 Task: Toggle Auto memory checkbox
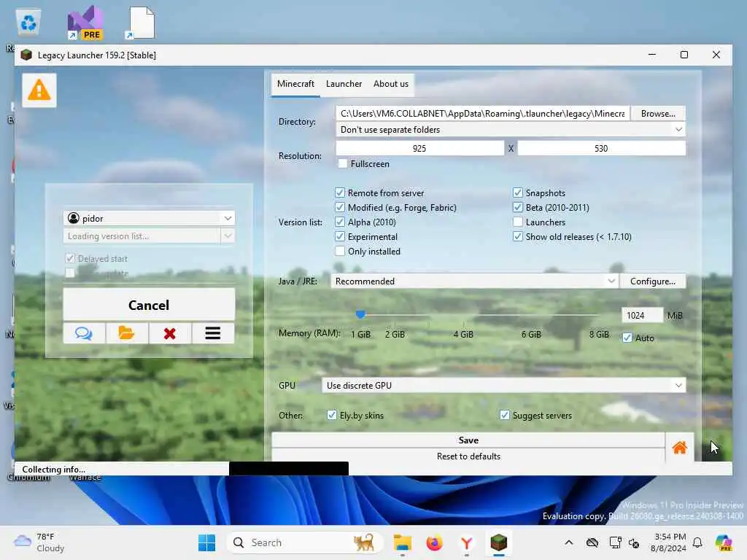627,338
